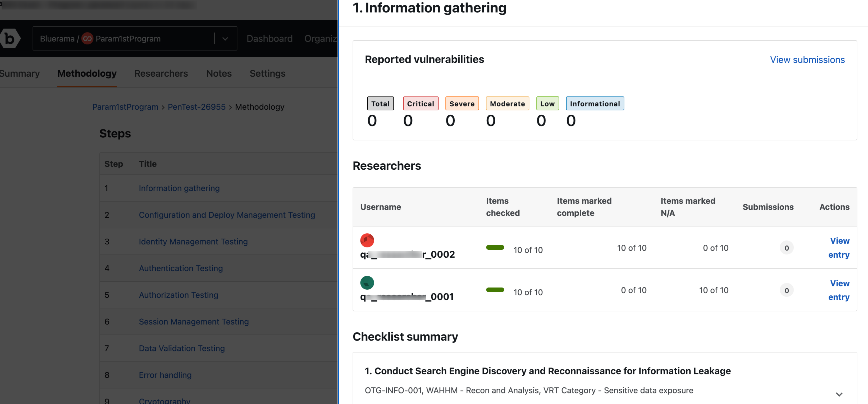This screenshot has height=404, width=868.
Task: Click the Critical severity badge
Action: coord(421,104)
